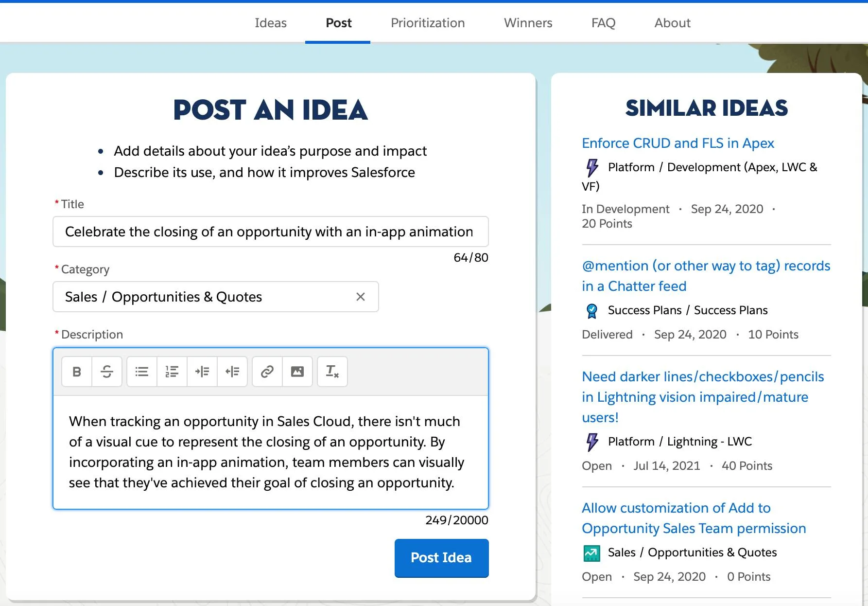Go to the Winners tab
Viewport: 868px width, 606px height.
point(527,22)
